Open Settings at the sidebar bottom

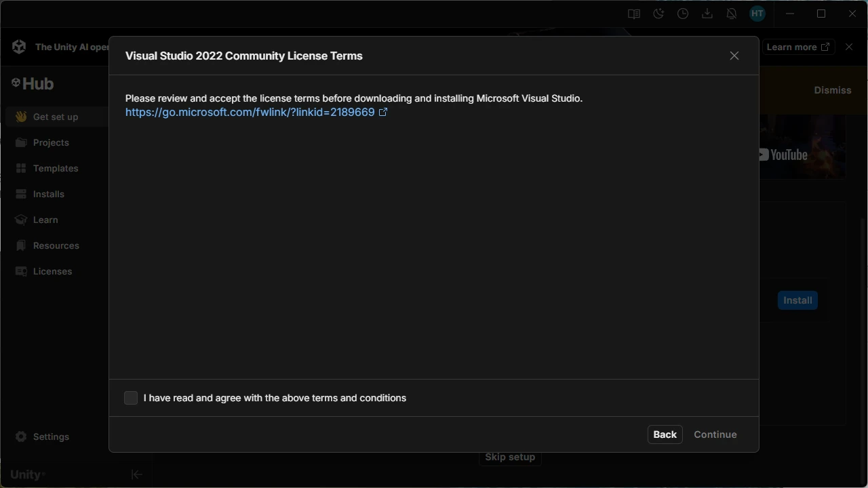[x=57, y=436]
